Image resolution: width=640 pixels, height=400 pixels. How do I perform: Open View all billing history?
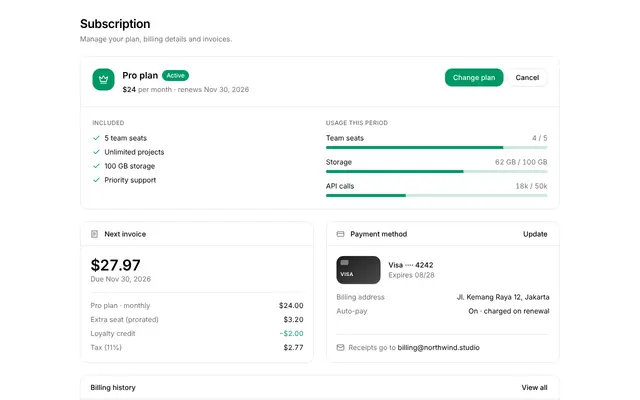[534, 387]
